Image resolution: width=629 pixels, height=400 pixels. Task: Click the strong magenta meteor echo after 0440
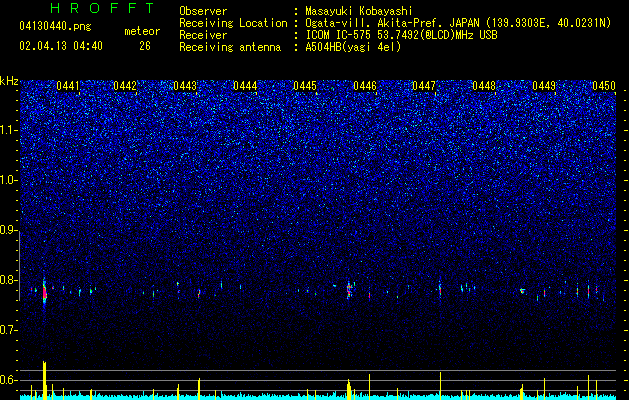(45, 292)
